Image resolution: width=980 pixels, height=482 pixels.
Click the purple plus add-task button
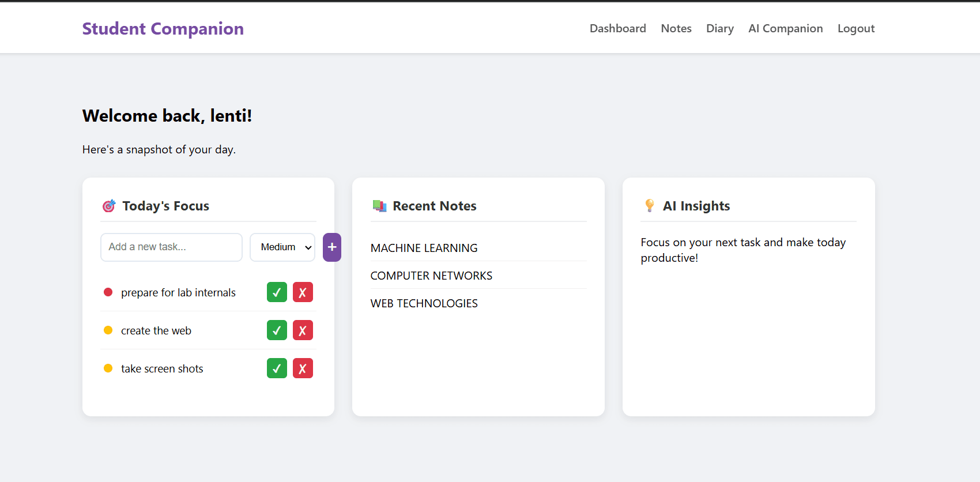click(x=331, y=247)
